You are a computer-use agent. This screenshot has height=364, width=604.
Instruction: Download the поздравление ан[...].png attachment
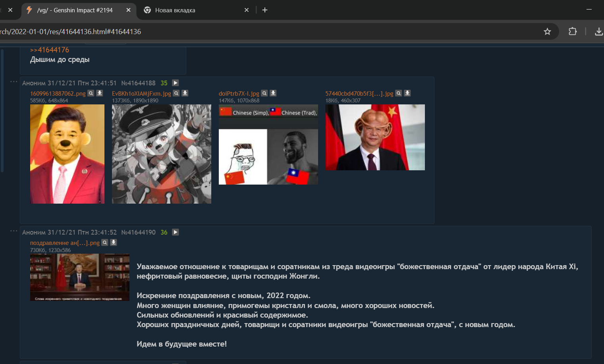(114, 243)
